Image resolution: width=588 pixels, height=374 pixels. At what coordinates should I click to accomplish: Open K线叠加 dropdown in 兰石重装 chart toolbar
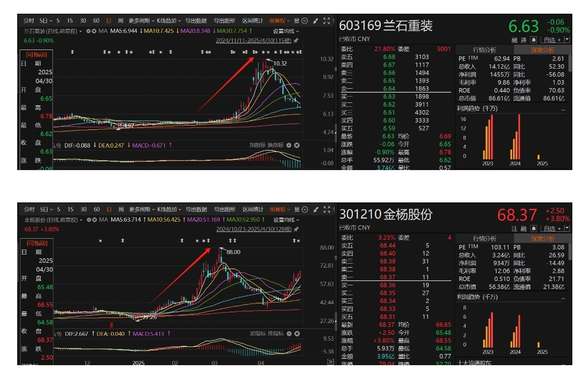[x=169, y=21]
